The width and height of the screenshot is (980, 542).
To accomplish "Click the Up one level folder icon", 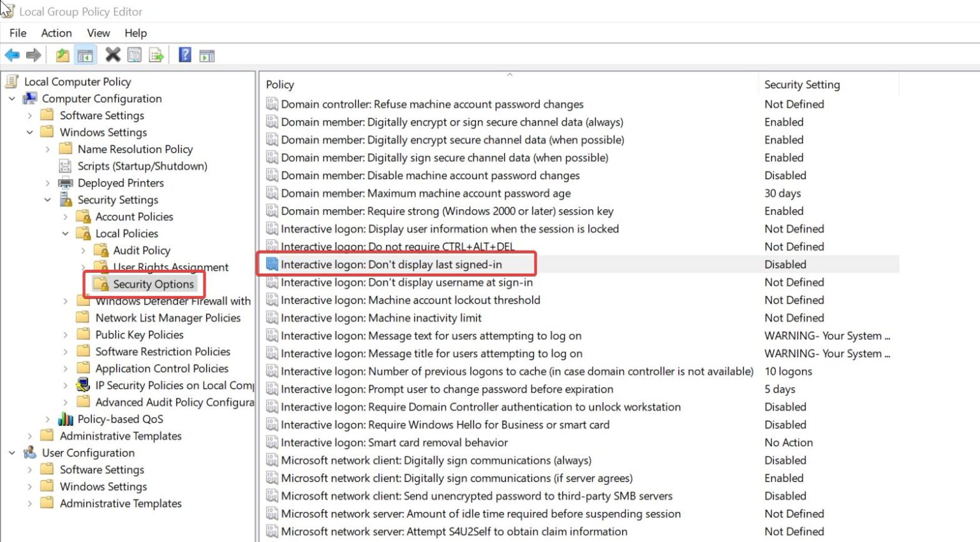I will 63,54.
